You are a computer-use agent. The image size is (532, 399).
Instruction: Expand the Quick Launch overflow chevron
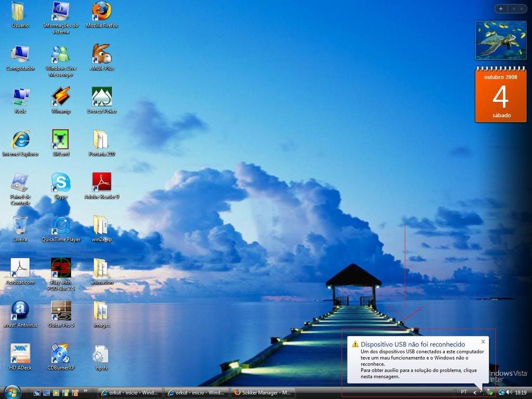[x=86, y=391]
